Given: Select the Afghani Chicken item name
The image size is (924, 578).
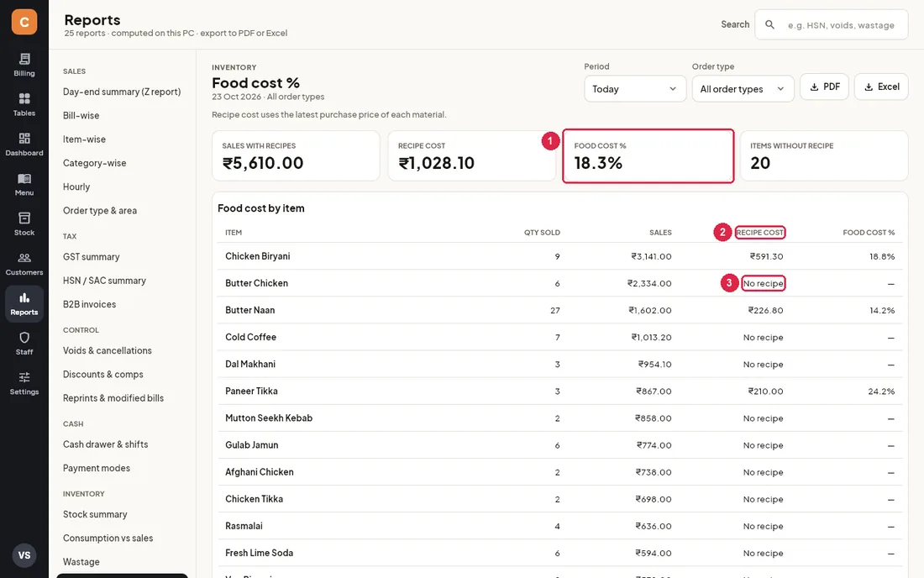Looking at the screenshot, I should pyautogui.click(x=260, y=472).
